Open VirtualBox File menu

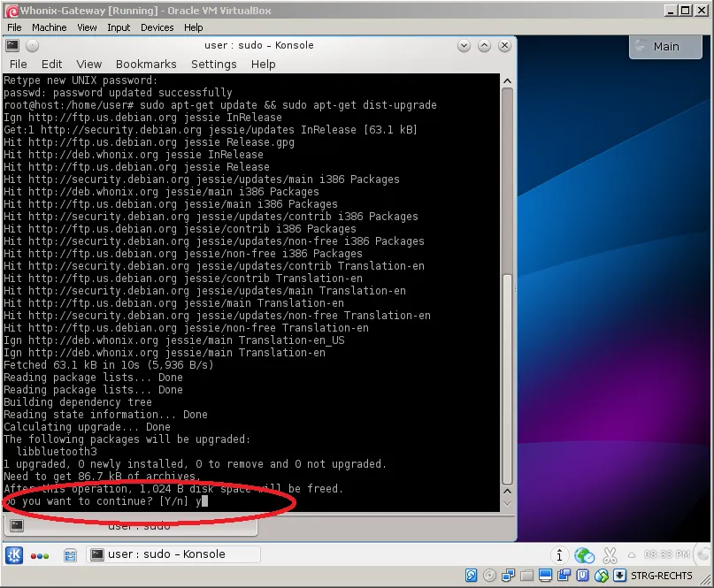(14, 27)
